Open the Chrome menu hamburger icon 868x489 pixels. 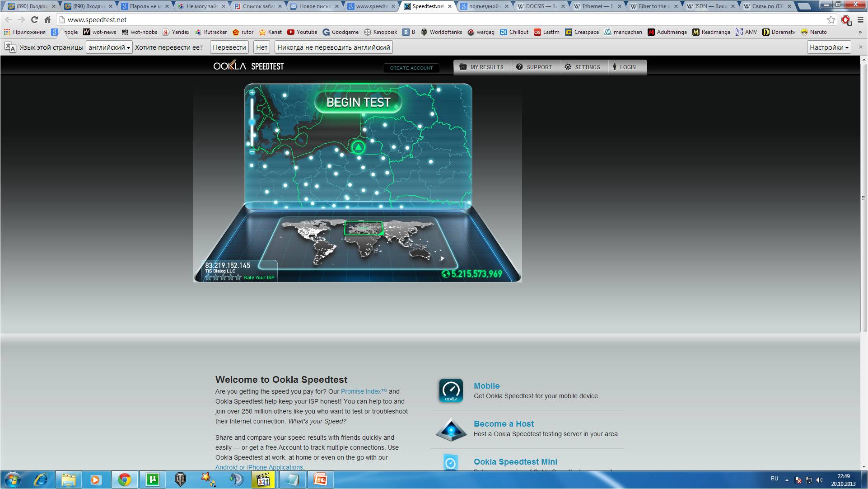point(860,20)
